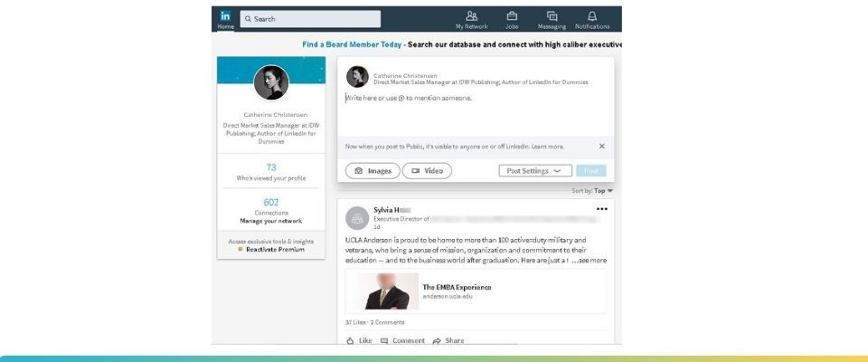
Task: Comment on Sylvia's post
Action: [402, 340]
